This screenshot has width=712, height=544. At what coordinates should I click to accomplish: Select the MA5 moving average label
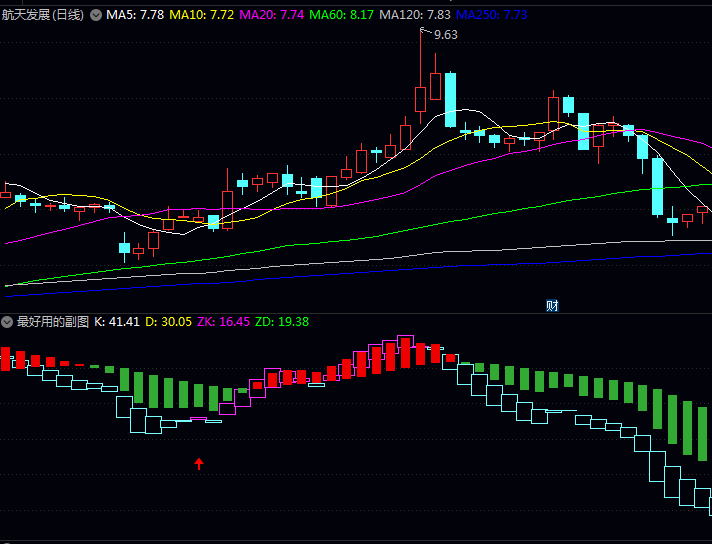[x=135, y=15]
